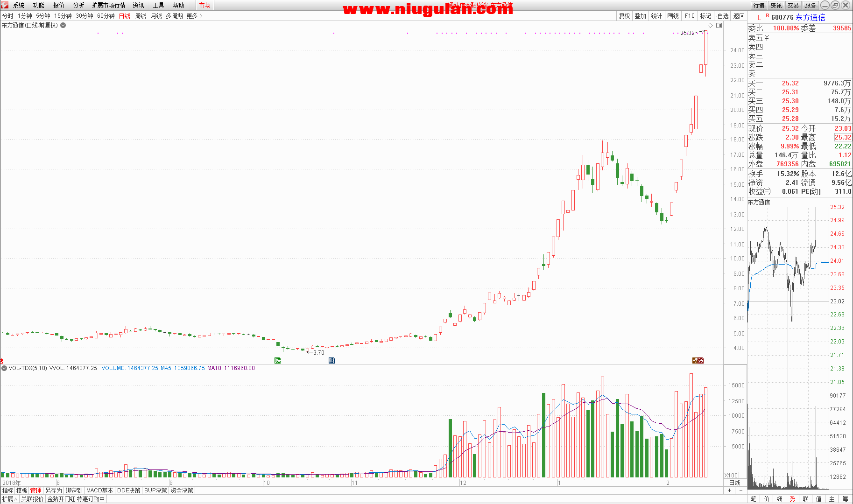Click the 画线 toolbar button
853x504 pixels.
pyautogui.click(x=673, y=16)
